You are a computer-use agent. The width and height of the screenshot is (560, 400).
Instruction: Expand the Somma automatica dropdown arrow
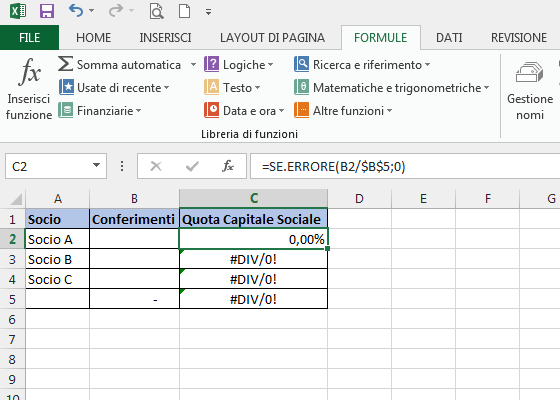(193, 65)
